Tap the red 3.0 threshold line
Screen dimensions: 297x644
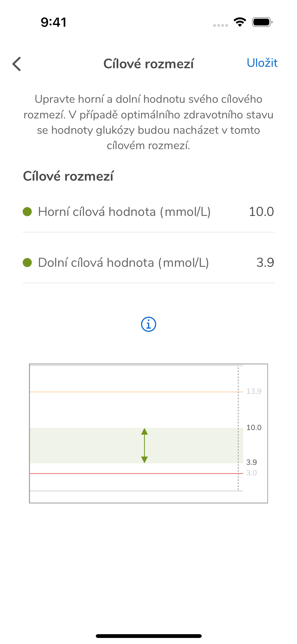[136, 473]
